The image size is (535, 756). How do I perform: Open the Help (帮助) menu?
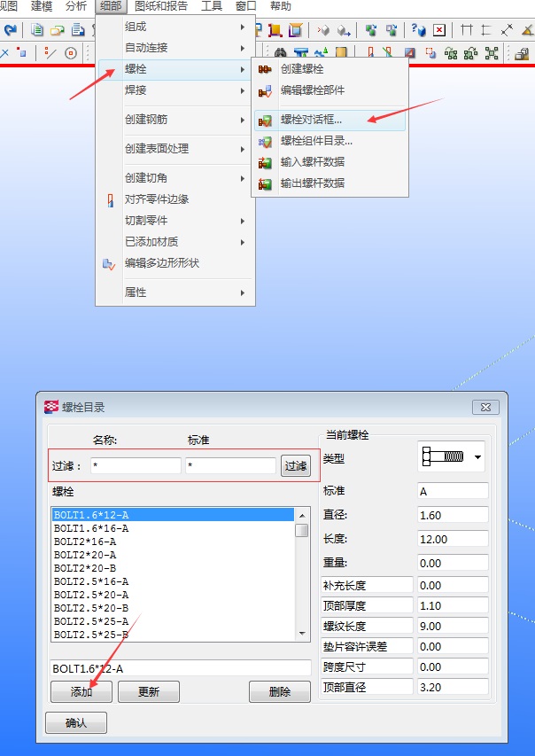[x=281, y=6]
